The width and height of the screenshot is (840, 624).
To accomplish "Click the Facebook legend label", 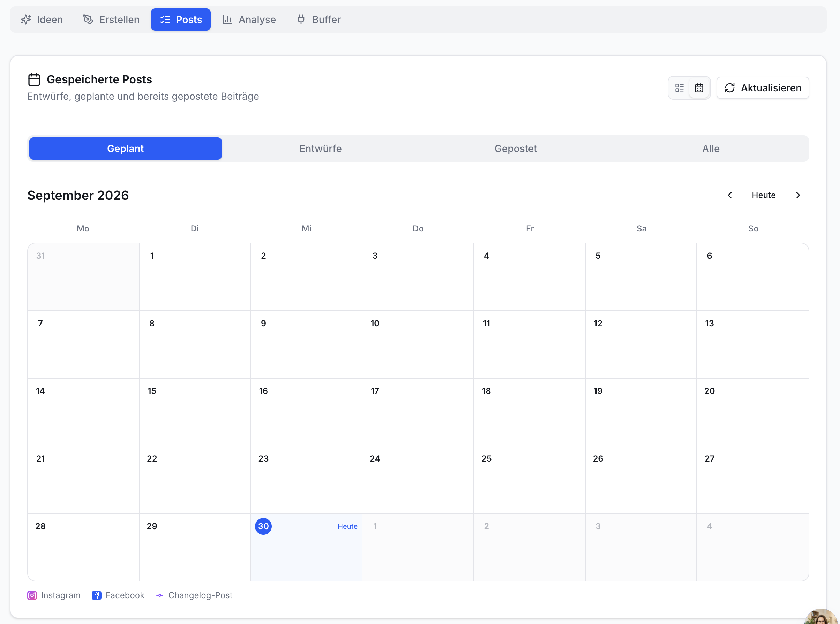I will click(x=125, y=595).
